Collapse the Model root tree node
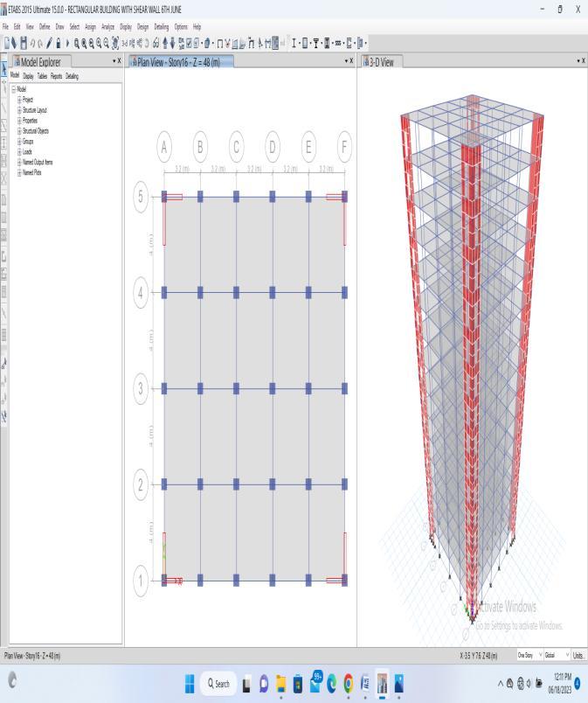Viewport: 588px width, 703px height. [13, 89]
